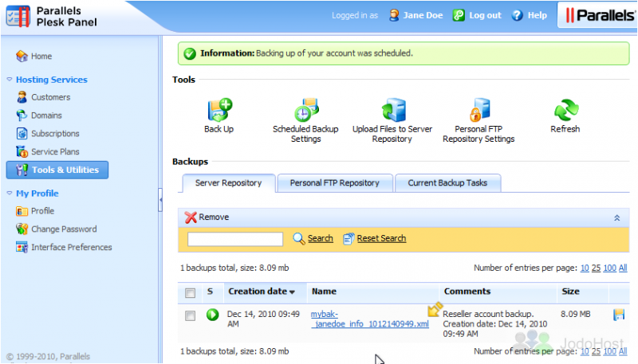Open Interface Preferences in sidebar
The image size is (638, 364).
click(x=72, y=247)
